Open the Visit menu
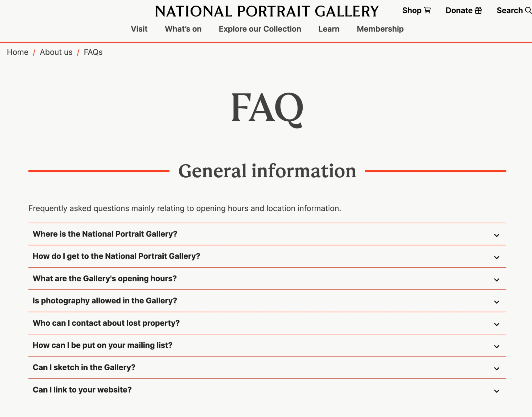The height and width of the screenshot is (417, 532). [x=139, y=29]
